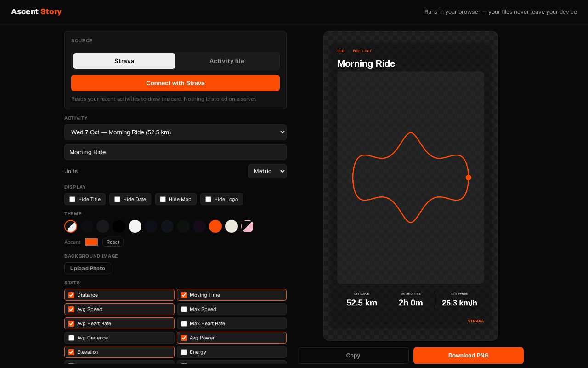This screenshot has height=368, width=588.
Task: Enable the Avg Cadence stat
Action: click(71, 338)
